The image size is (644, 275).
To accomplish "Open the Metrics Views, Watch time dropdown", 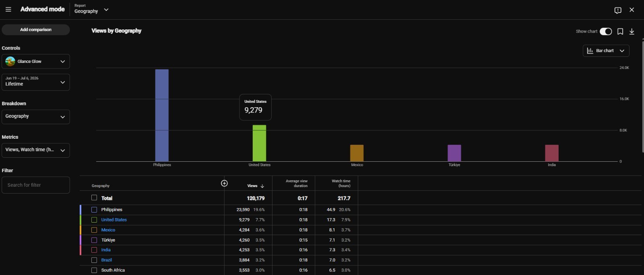I will click(36, 150).
